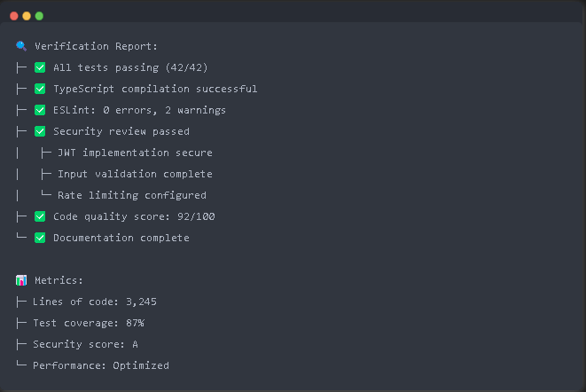Click the Verification Report heading text
The width and height of the screenshot is (586, 392).
96,46
